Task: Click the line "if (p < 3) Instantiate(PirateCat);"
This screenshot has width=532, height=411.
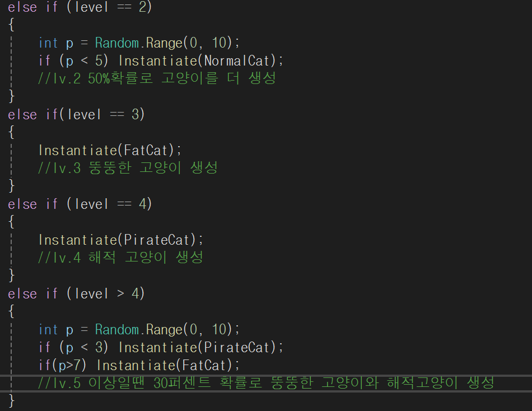Action: pyautogui.click(x=161, y=347)
